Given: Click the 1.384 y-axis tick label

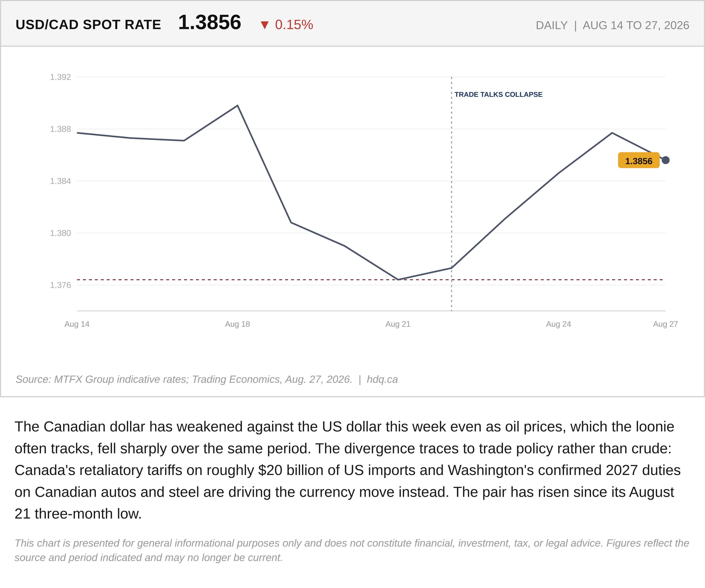Looking at the screenshot, I should click(60, 181).
